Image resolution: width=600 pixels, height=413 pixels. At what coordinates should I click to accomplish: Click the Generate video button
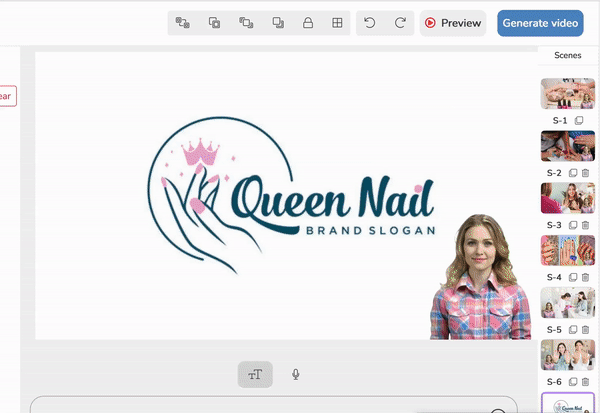pyautogui.click(x=539, y=23)
